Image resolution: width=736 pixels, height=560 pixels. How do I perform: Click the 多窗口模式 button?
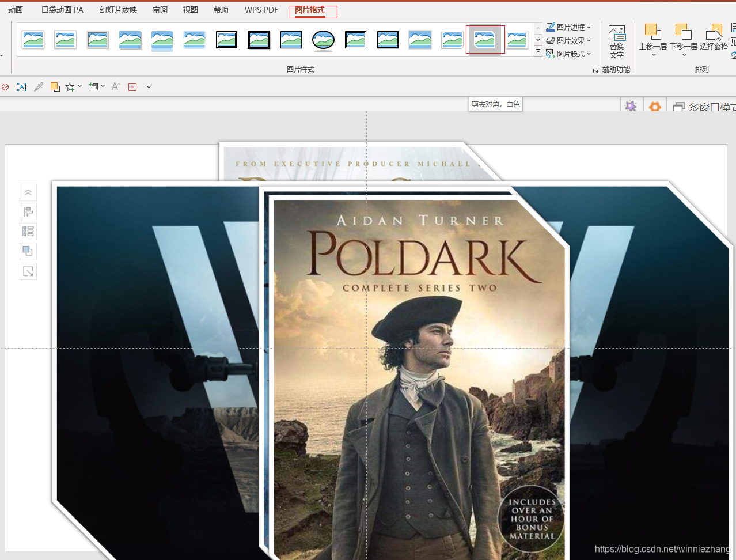[x=704, y=107]
